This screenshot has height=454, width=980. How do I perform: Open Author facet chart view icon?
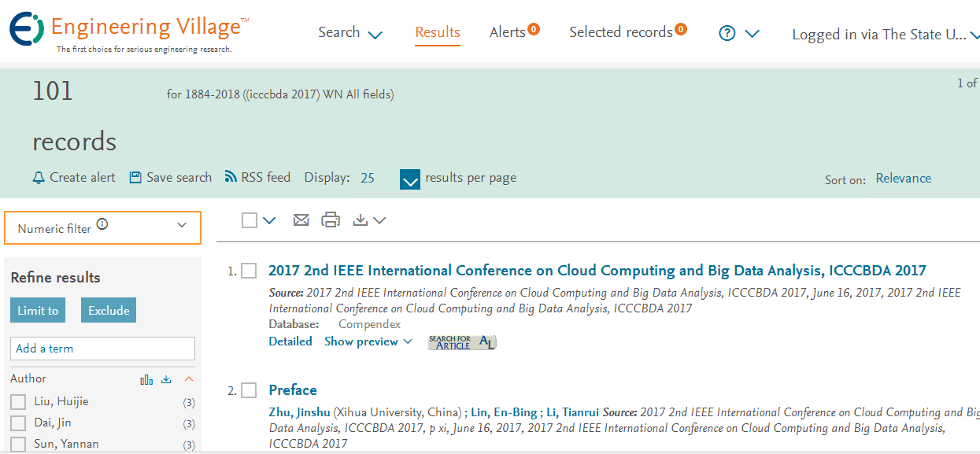(x=146, y=379)
